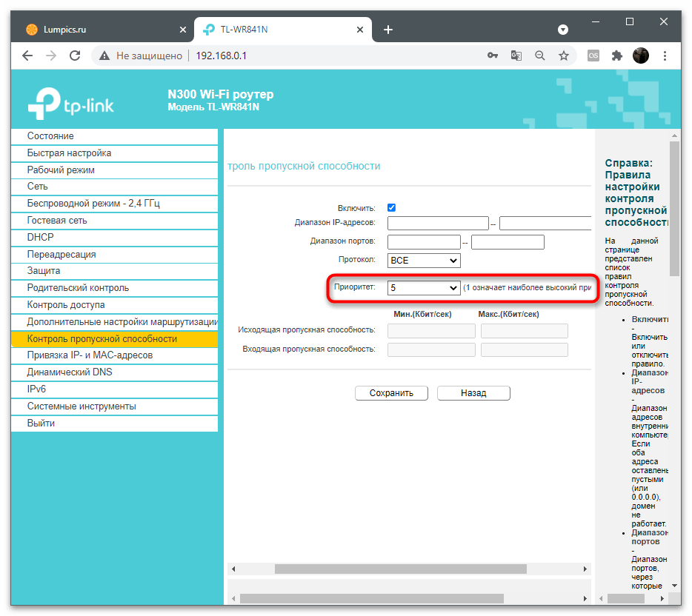Click the not secure warning triangle
The height and width of the screenshot is (616, 692).
click(x=104, y=56)
